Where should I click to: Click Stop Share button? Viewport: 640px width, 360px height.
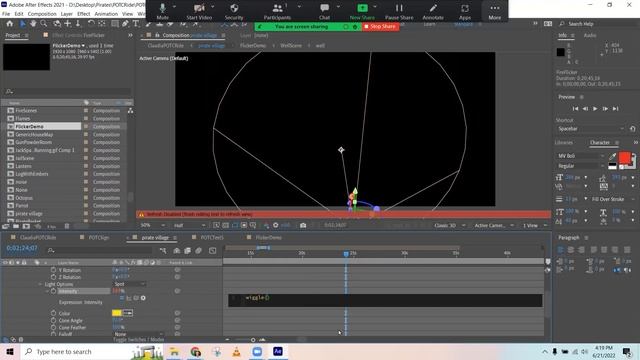click(380, 27)
